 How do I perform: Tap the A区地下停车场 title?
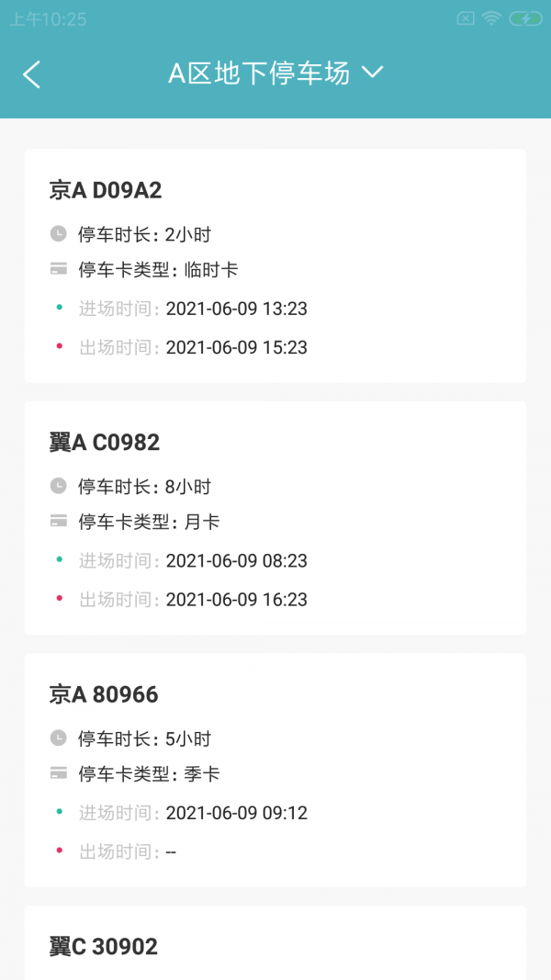[x=259, y=73]
